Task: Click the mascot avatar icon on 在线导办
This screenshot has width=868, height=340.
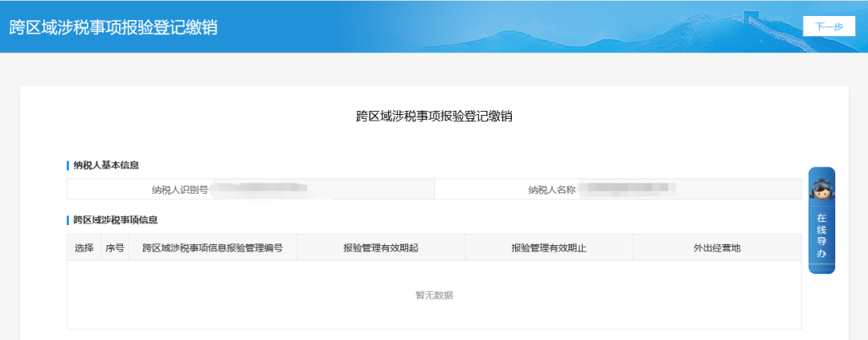Action: 821,190
